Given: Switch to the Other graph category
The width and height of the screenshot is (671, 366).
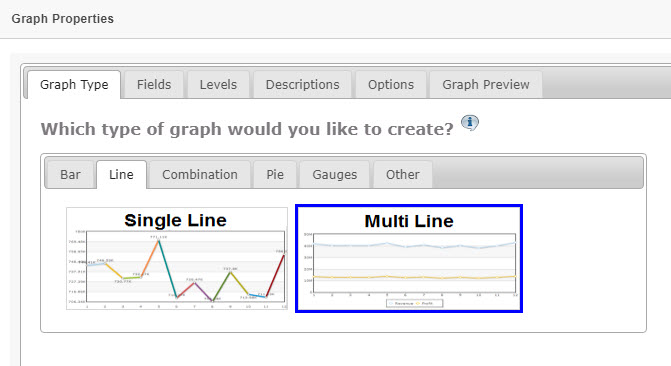Looking at the screenshot, I should pos(402,175).
